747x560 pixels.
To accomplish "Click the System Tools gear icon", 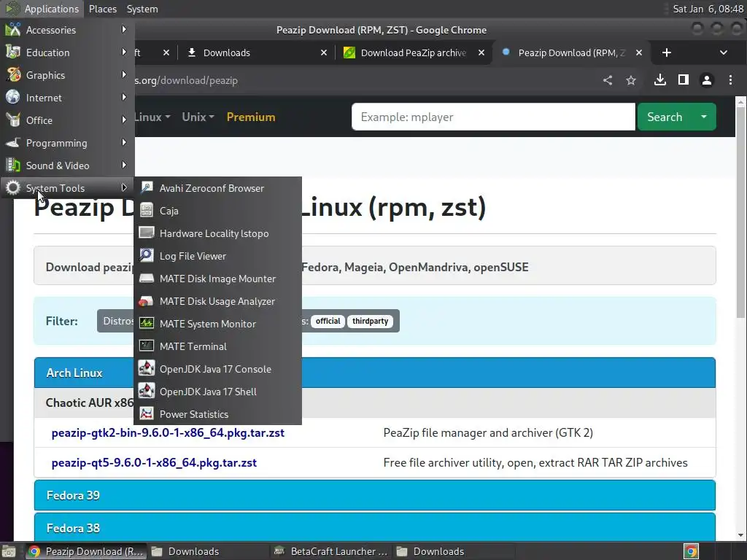I will (x=13, y=187).
